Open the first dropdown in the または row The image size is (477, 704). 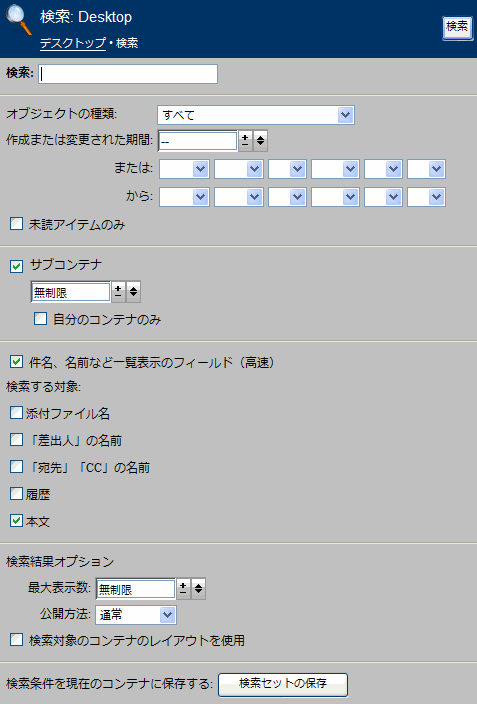184,169
